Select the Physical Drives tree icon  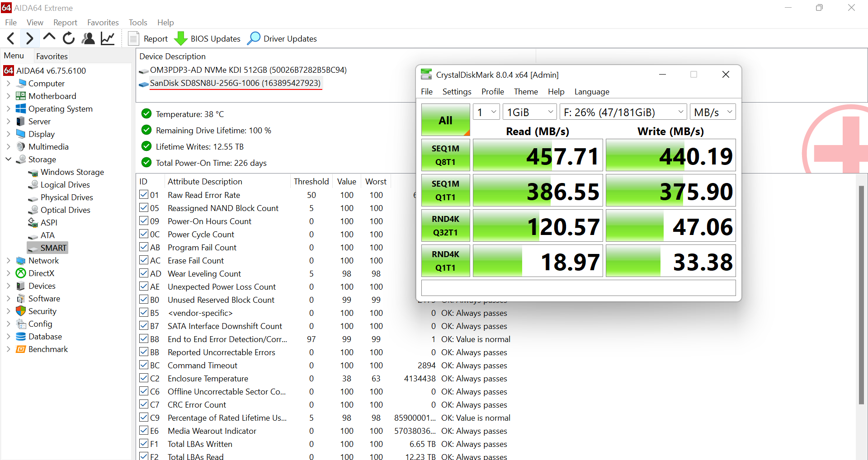[33, 198]
